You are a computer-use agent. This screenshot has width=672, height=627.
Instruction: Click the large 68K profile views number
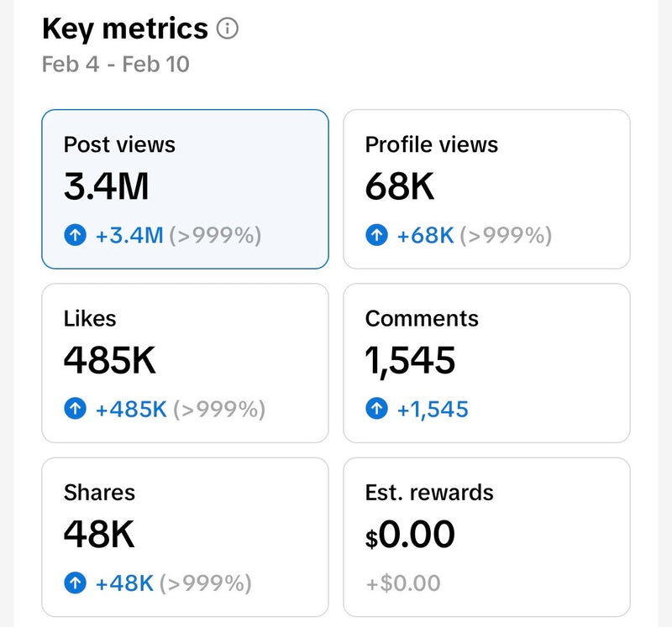pos(400,186)
